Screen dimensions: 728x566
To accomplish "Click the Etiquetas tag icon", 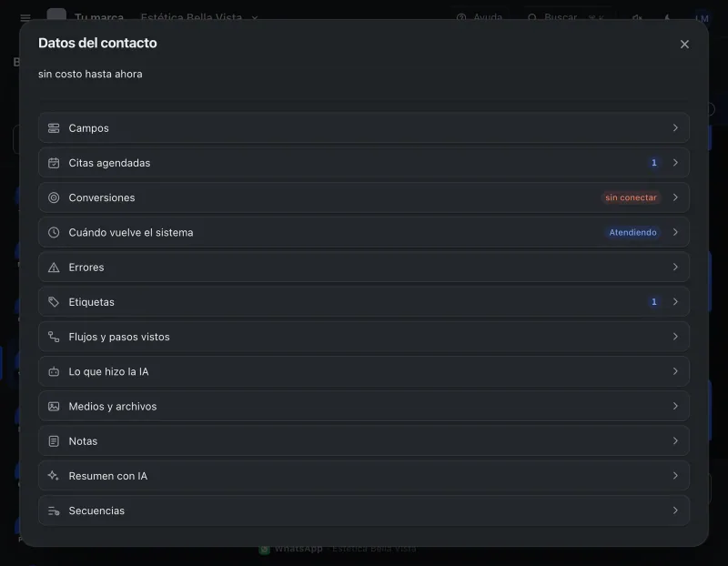I will tap(54, 302).
